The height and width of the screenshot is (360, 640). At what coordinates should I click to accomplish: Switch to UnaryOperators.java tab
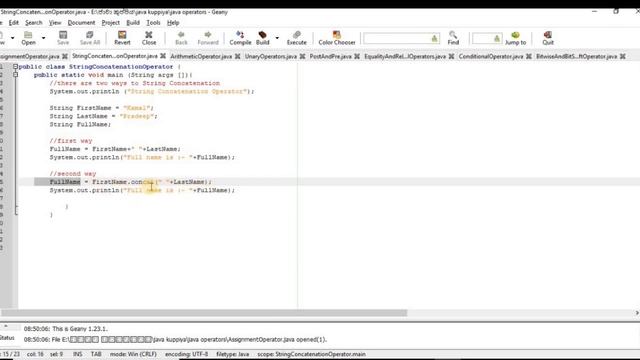pyautogui.click(x=271, y=56)
